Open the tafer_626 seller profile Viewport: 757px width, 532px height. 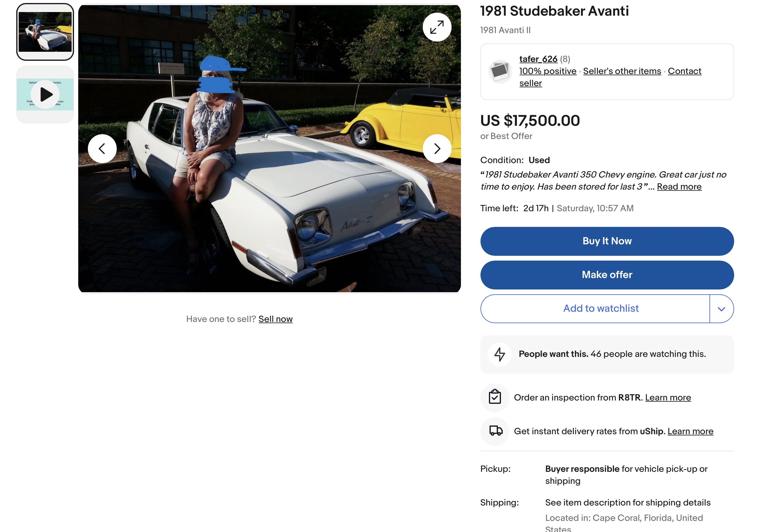pos(538,59)
